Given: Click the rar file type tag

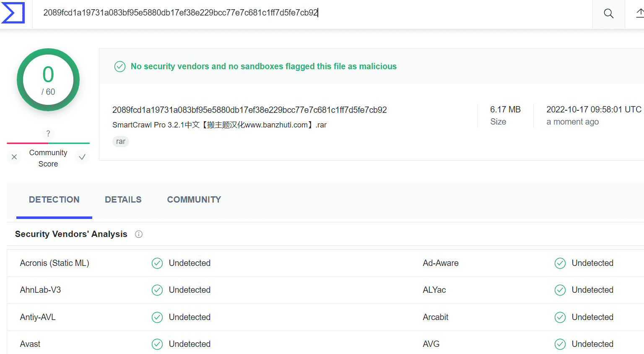Looking at the screenshot, I should point(121,141).
